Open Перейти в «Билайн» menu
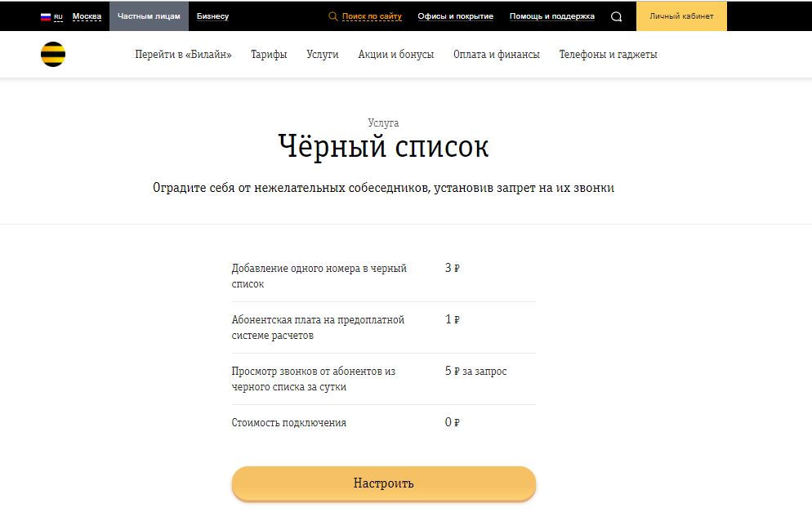Screen dimensions: 812x521 [x=183, y=55]
